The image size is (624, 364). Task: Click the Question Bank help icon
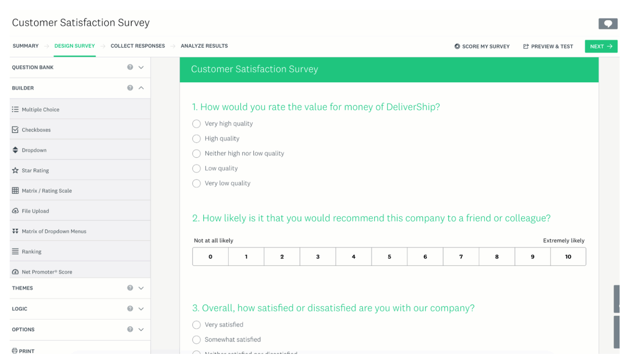(x=130, y=67)
